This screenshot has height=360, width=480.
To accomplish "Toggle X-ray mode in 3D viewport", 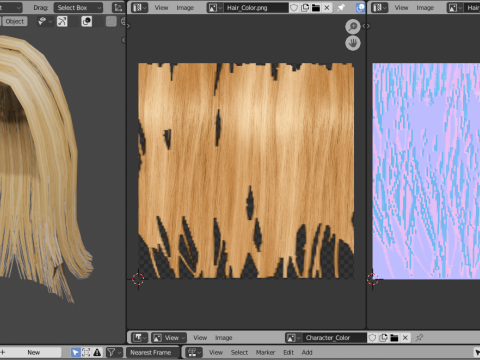I will point(111,21).
